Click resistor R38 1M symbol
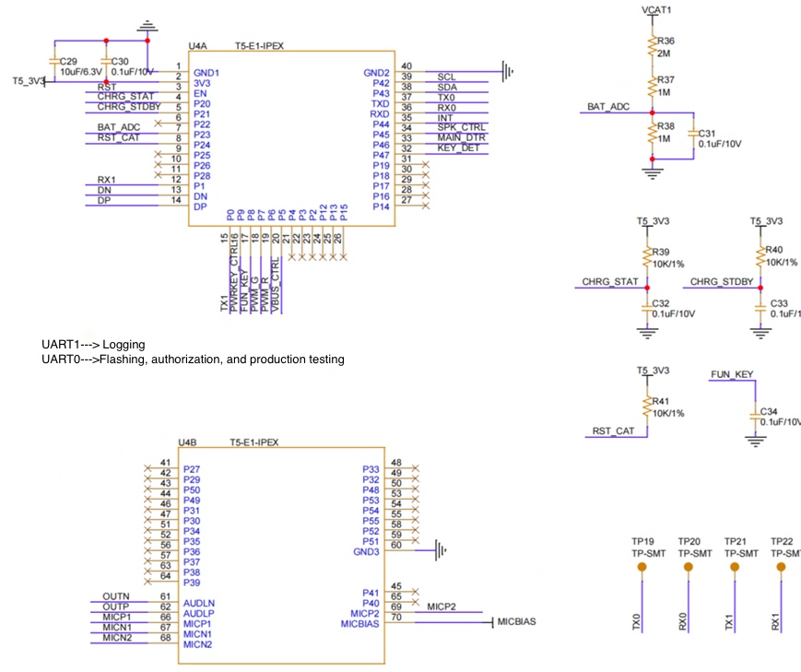This screenshot has height=672, width=801. [x=653, y=133]
